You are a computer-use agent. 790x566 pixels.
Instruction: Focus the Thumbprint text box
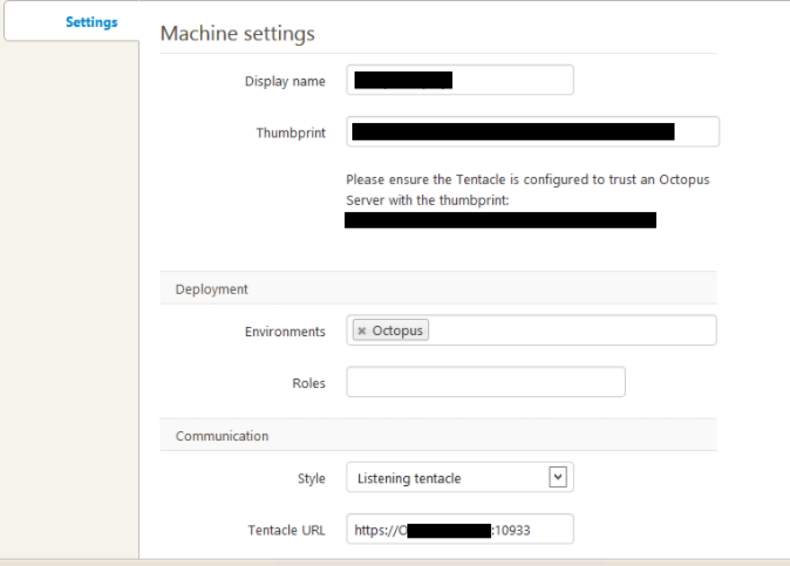pyautogui.click(x=533, y=132)
